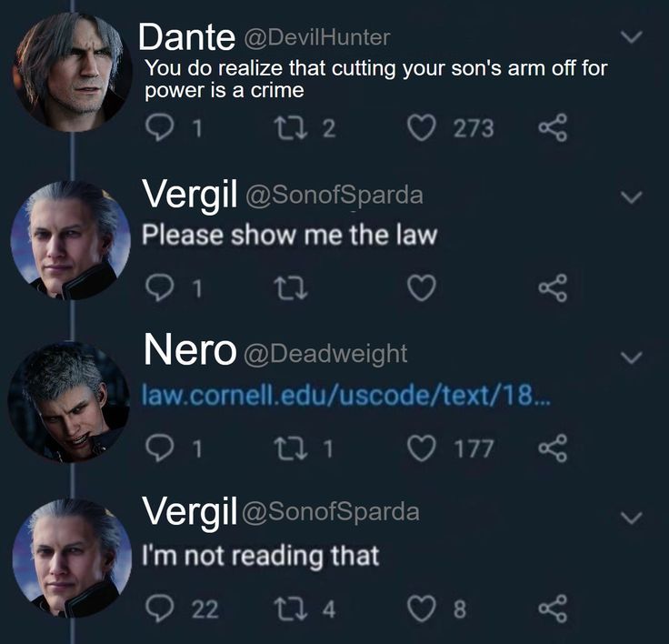Retweet Dante's tweet with 2 retweets
The image size is (669, 644).
[x=291, y=128]
